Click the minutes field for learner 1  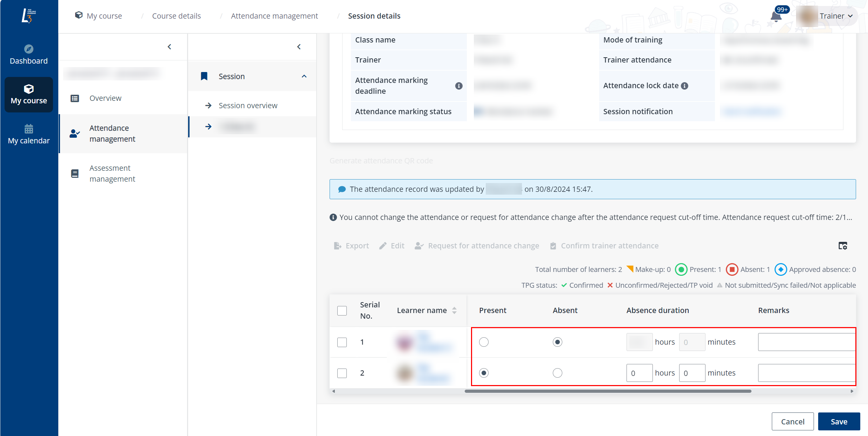click(692, 342)
